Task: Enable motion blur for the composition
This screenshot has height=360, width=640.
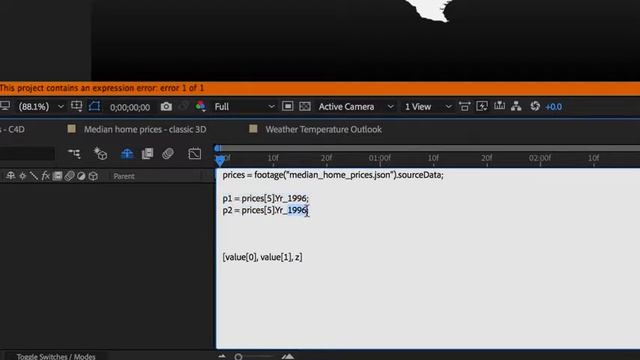Action: [x=168, y=153]
